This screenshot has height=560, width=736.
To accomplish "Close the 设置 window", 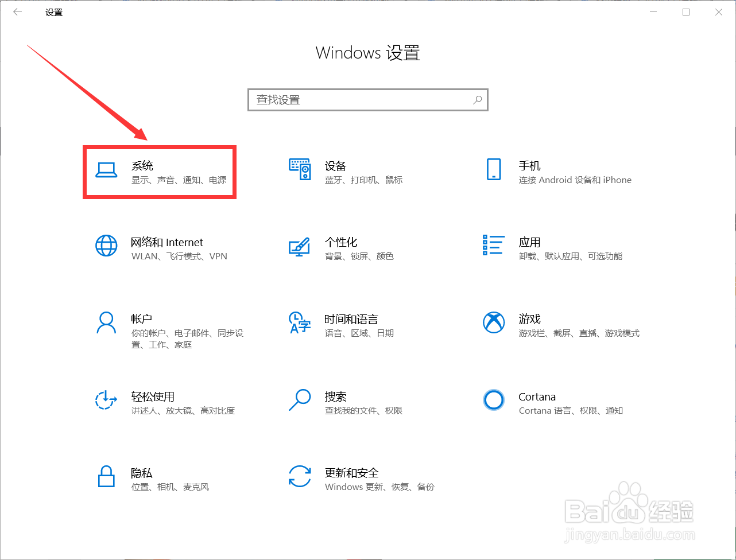I will click(x=719, y=12).
